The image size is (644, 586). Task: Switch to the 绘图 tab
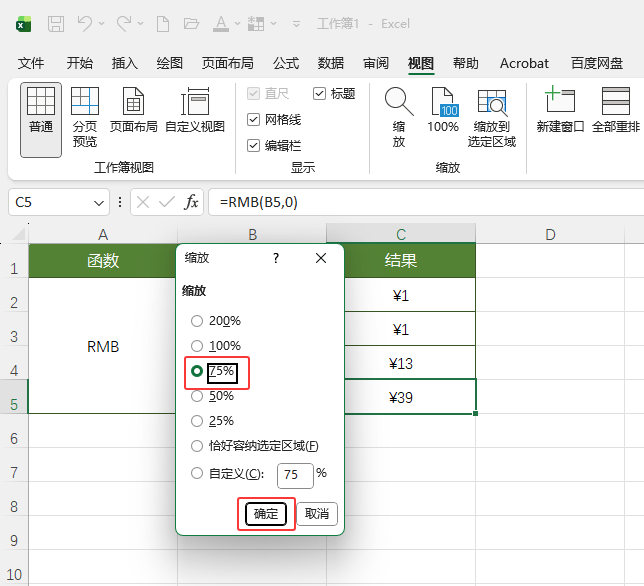coord(170,63)
